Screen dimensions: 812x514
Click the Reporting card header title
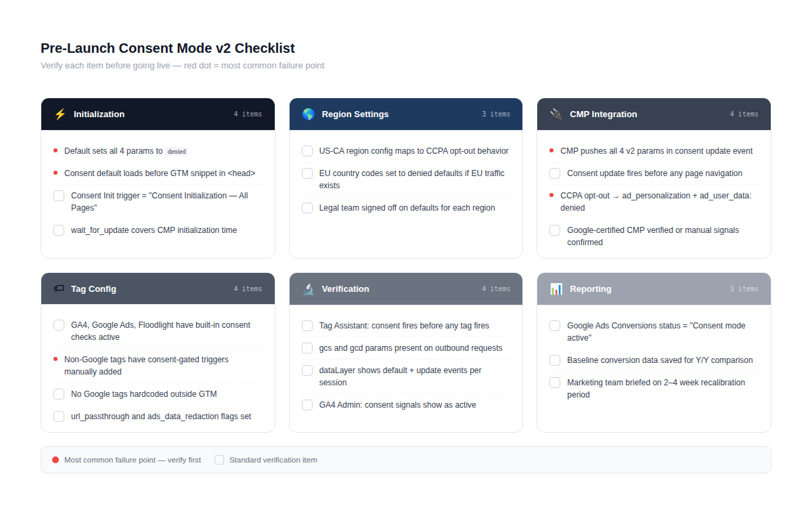pyautogui.click(x=590, y=289)
